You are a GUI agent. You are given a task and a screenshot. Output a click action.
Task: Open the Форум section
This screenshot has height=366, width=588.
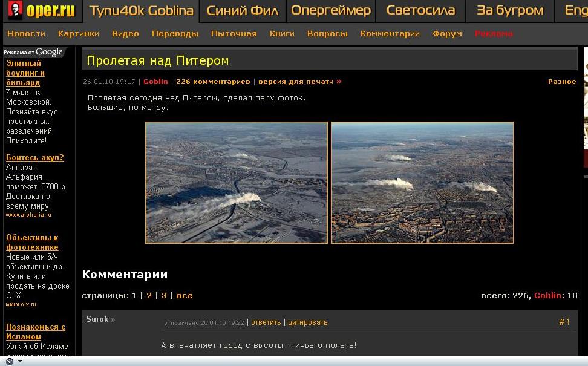pos(447,34)
